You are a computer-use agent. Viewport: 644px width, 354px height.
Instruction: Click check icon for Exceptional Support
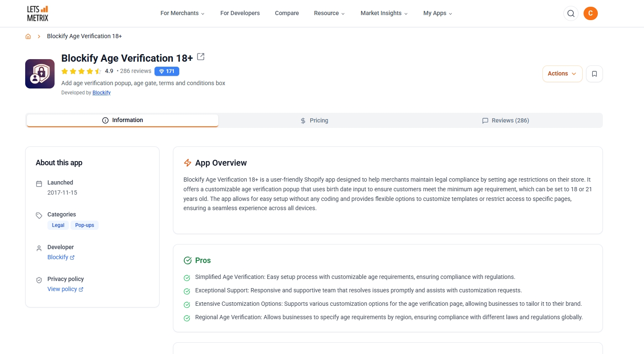click(x=187, y=291)
